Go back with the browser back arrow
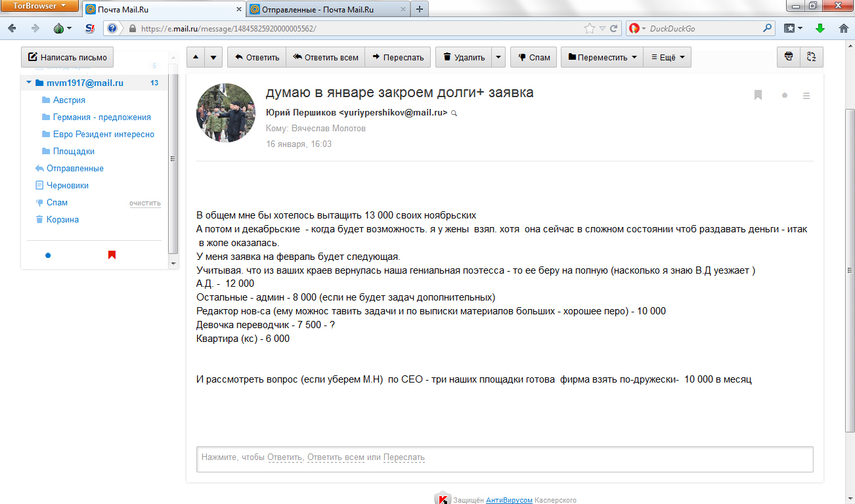 (13, 29)
